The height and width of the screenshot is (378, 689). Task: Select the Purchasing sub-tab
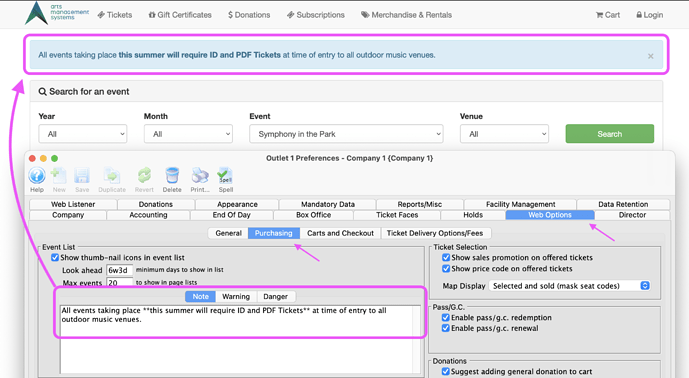pyautogui.click(x=273, y=233)
